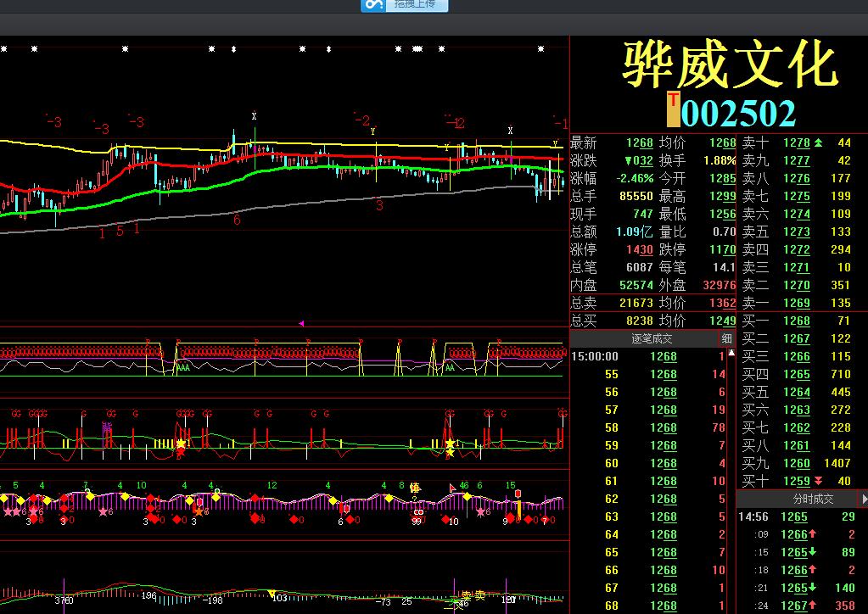Click the 卖六 price 1274

pyautogui.click(x=797, y=214)
